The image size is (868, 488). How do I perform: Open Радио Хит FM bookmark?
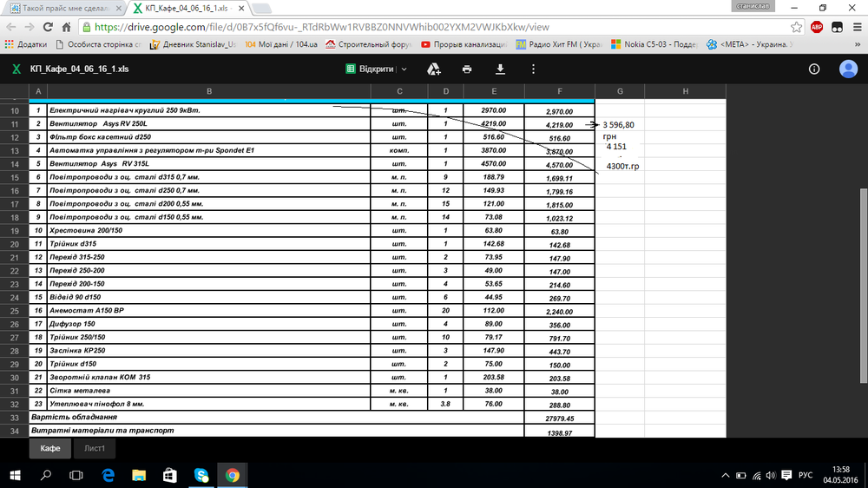tap(558, 44)
